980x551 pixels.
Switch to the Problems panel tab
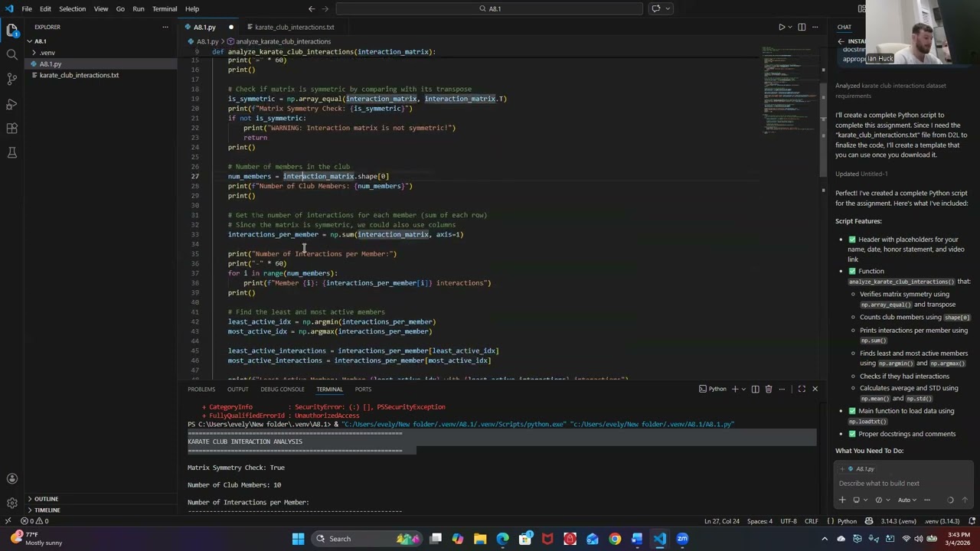tap(201, 389)
